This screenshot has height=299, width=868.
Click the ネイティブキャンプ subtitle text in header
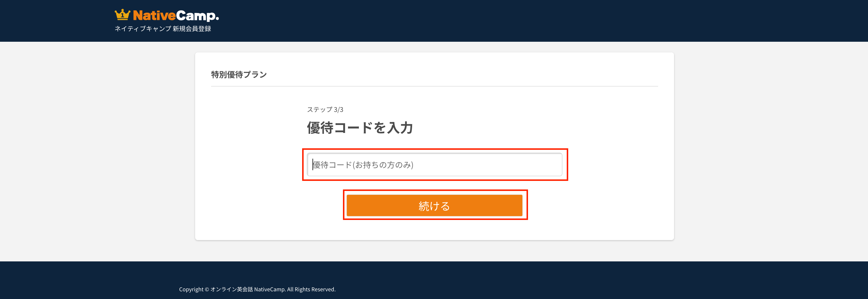coord(143,29)
